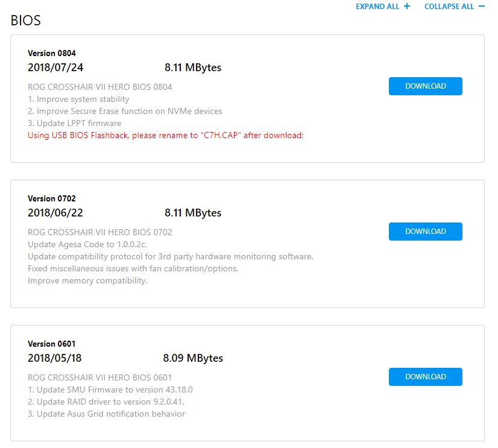Click the red USB BIOS Flashback notice

[x=166, y=135]
